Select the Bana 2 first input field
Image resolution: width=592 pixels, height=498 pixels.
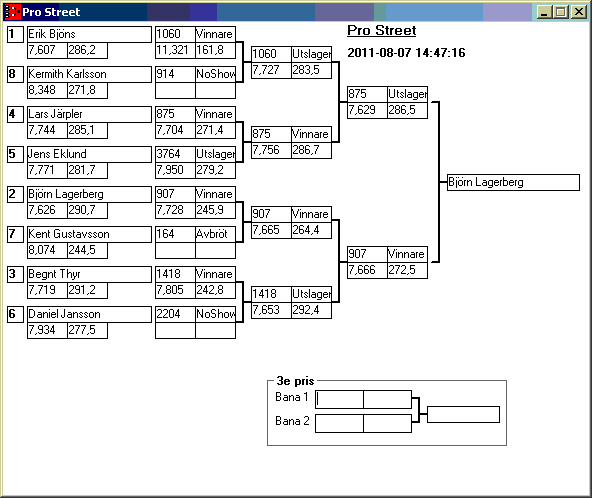[x=339, y=423]
